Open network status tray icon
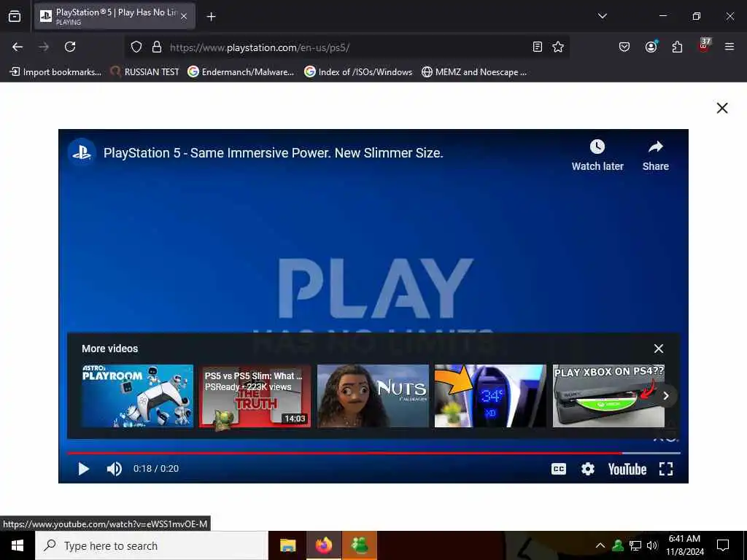Screen dimensions: 747x560 pyautogui.click(x=635, y=545)
